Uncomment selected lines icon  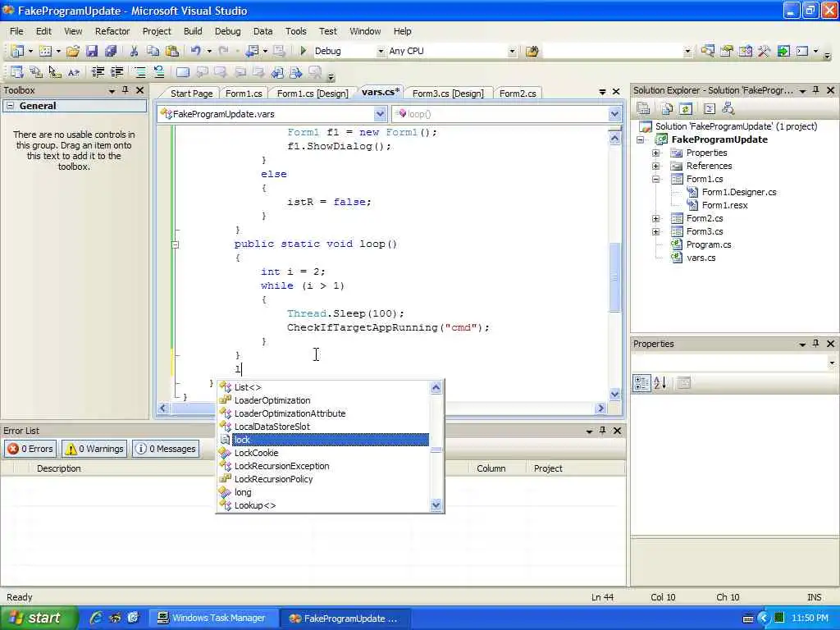159,72
